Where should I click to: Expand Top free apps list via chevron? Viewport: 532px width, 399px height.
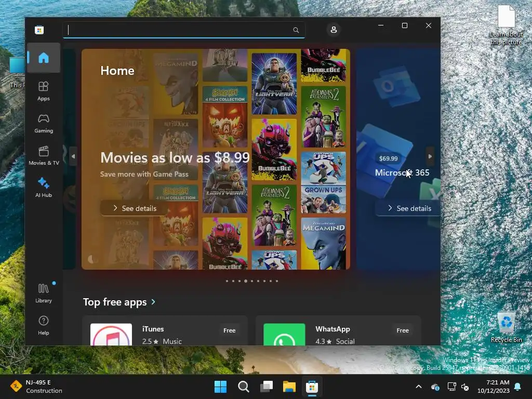point(153,302)
